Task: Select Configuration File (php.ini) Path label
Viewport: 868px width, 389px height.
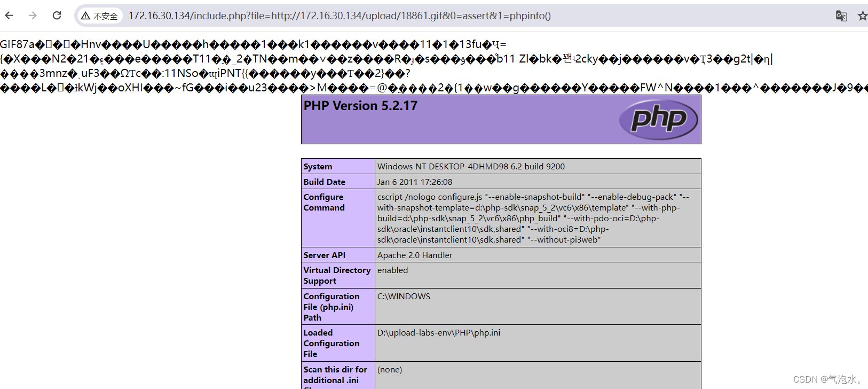Action: click(x=331, y=307)
